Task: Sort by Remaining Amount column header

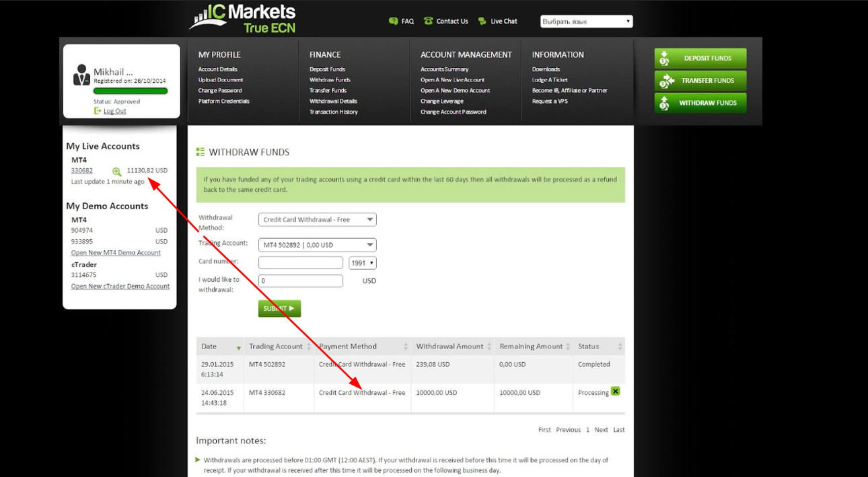Action: (534, 346)
